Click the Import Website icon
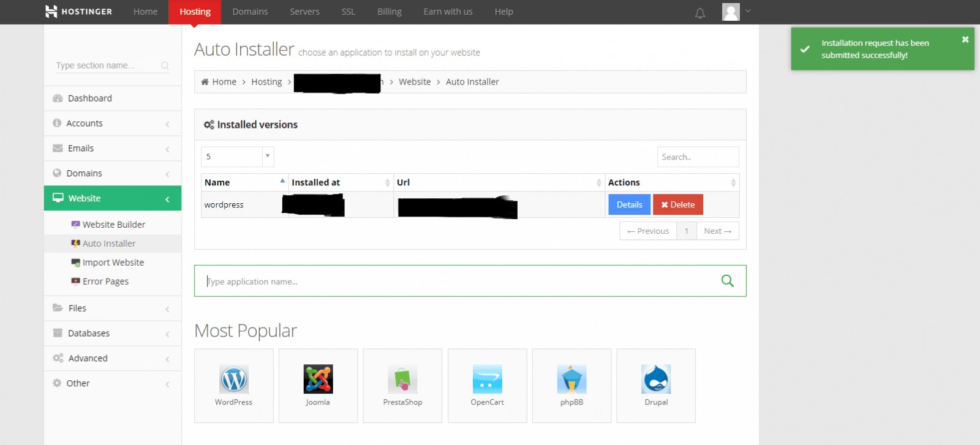Image resolution: width=980 pixels, height=445 pixels. tap(75, 263)
